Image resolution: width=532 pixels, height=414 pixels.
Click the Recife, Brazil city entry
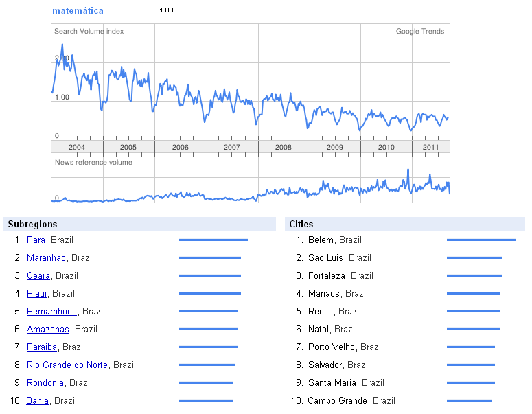[334, 311]
